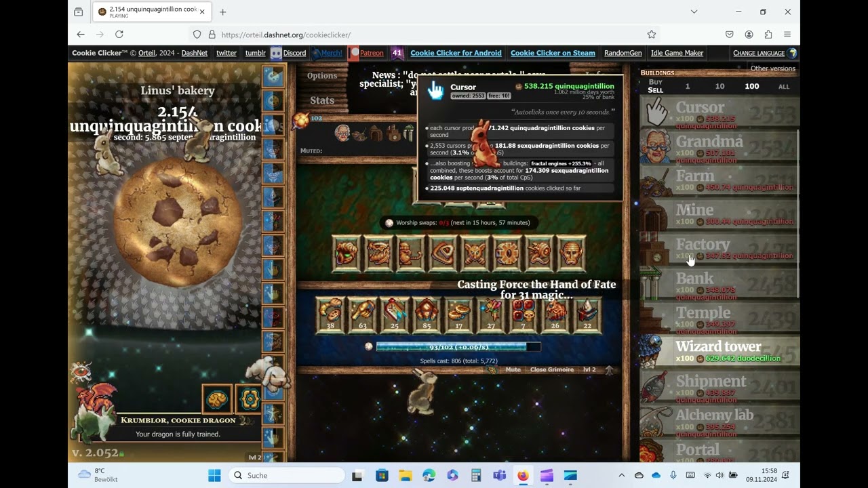Open the twitter link
Viewport: 868px width, 488px height.
226,53
